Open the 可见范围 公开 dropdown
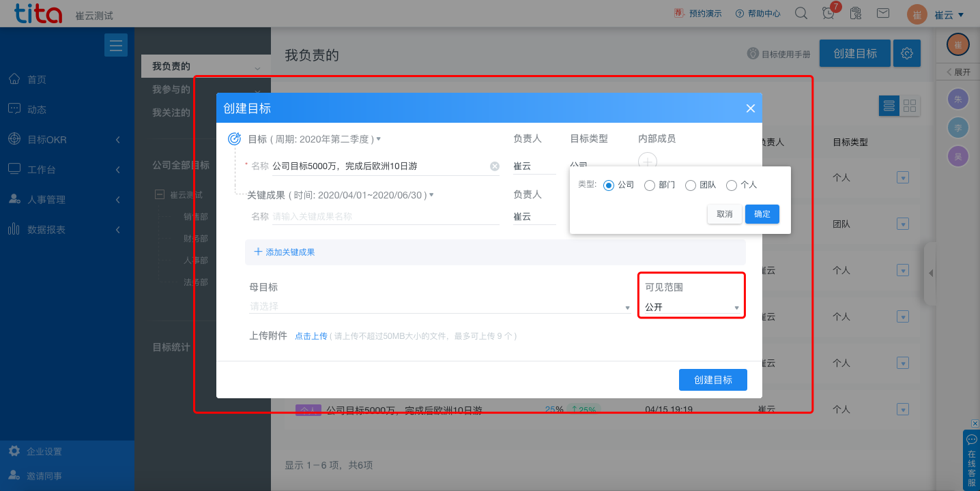 pos(692,308)
